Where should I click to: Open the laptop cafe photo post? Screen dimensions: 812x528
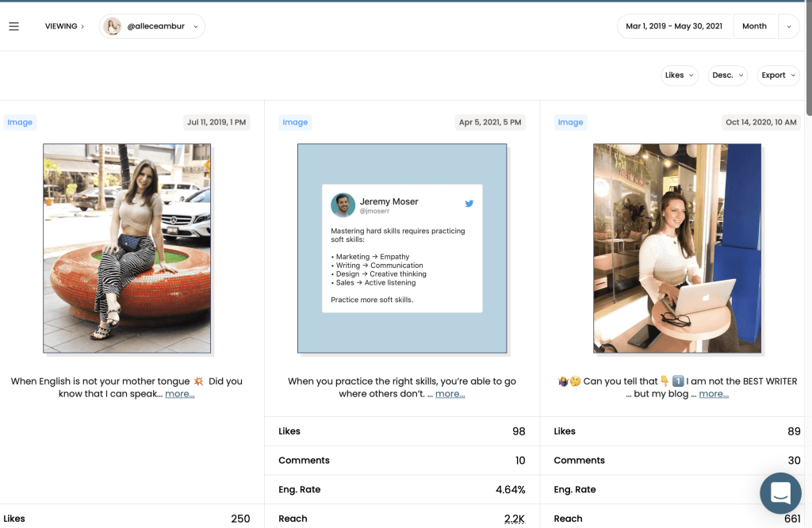point(677,248)
